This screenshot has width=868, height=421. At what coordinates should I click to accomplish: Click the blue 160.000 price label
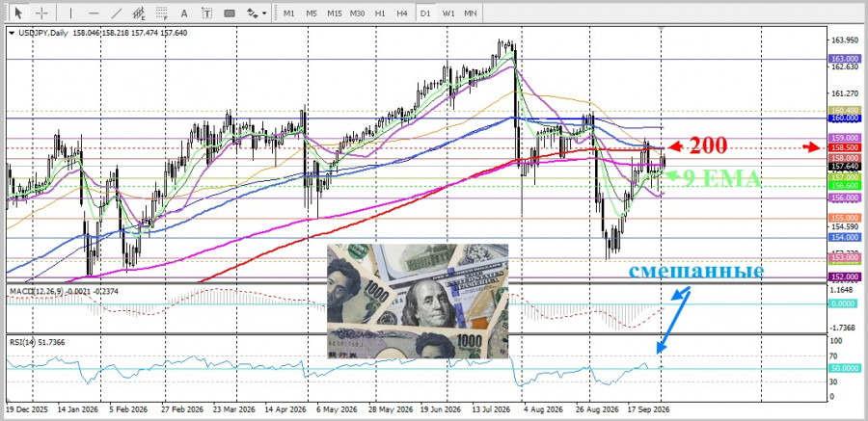pyautogui.click(x=845, y=118)
